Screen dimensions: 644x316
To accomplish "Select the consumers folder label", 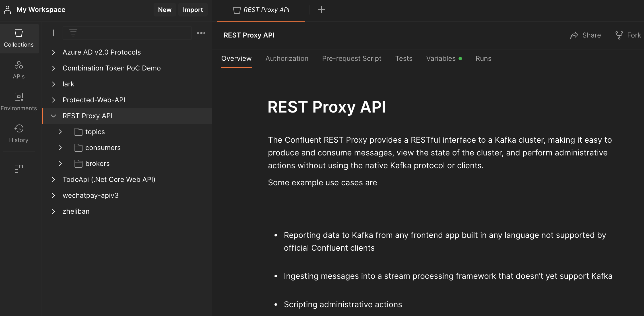I will (x=103, y=148).
